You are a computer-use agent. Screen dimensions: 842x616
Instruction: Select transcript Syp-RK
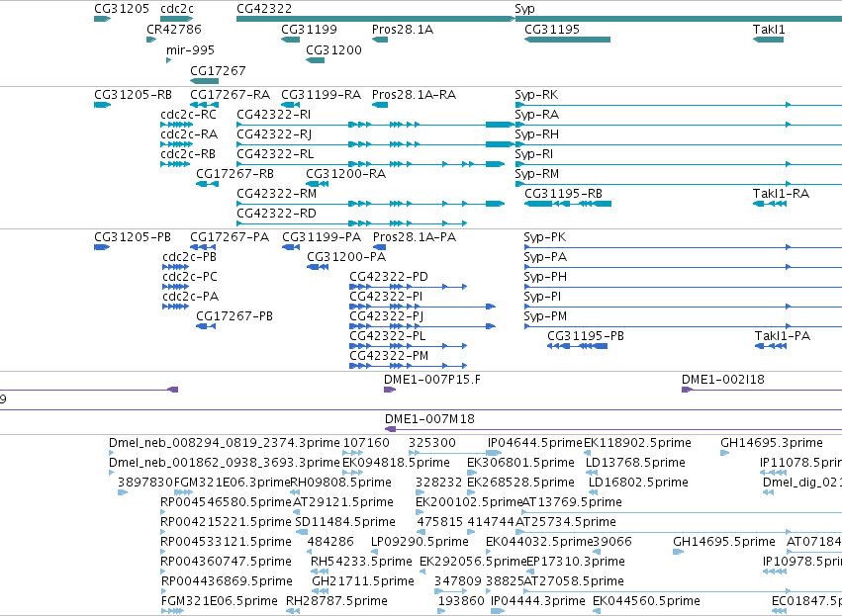678,105
